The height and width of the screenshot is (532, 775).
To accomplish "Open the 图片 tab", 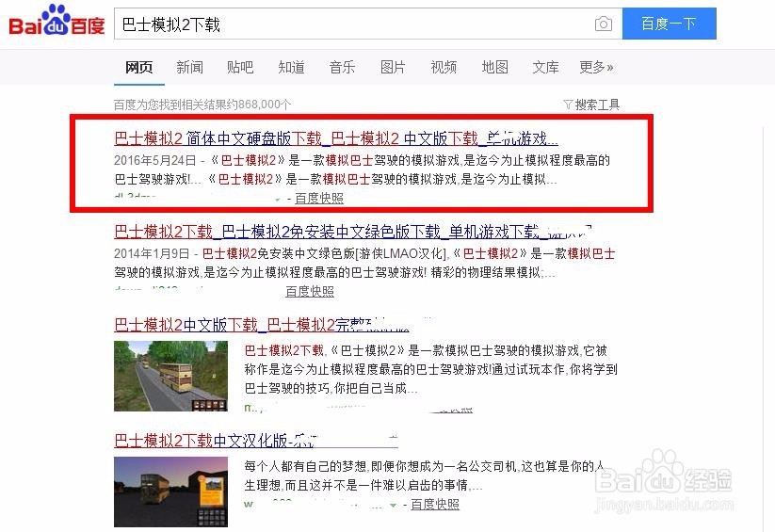I will coord(393,67).
